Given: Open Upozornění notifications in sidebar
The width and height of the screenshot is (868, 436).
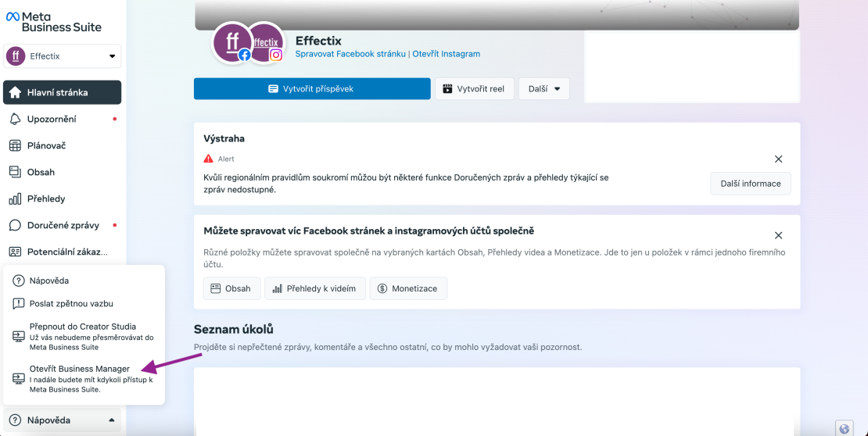Looking at the screenshot, I should point(62,119).
